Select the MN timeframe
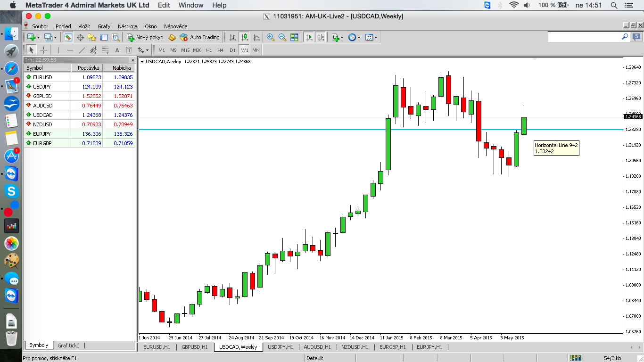This screenshot has width=644, height=362. 256,50
